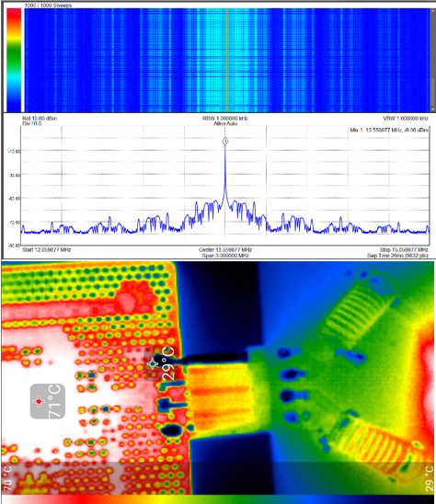The height and width of the screenshot is (504, 436).
Task: Click the 'Mkr 1: 13.559877 MHz' marker readout
Action: point(389,130)
